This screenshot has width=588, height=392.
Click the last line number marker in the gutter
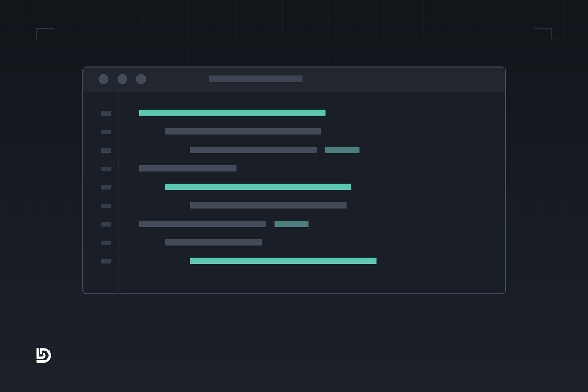[x=106, y=261]
